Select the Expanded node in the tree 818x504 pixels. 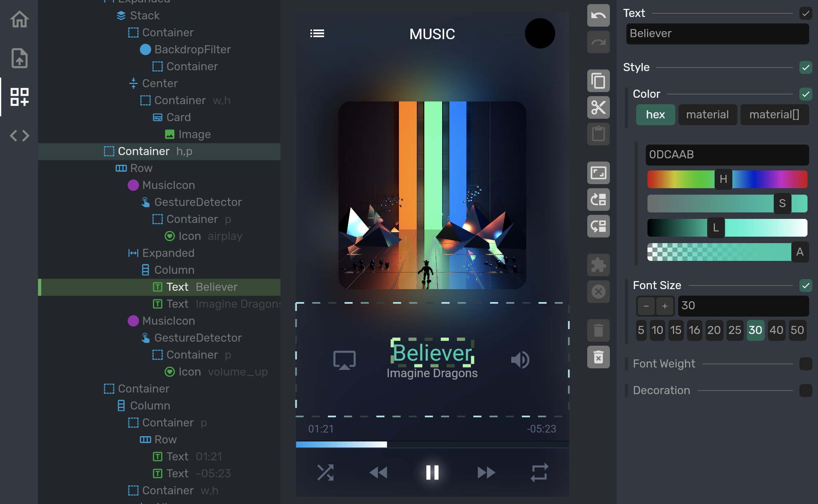(168, 253)
